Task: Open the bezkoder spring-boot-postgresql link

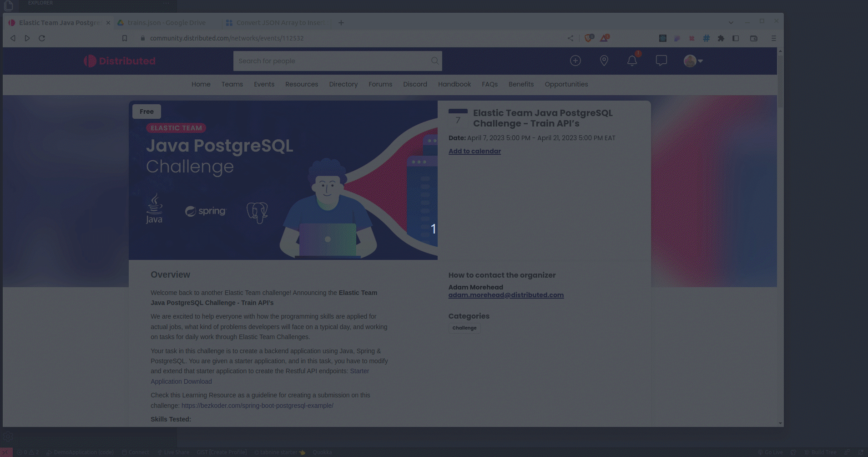Action: click(257, 406)
